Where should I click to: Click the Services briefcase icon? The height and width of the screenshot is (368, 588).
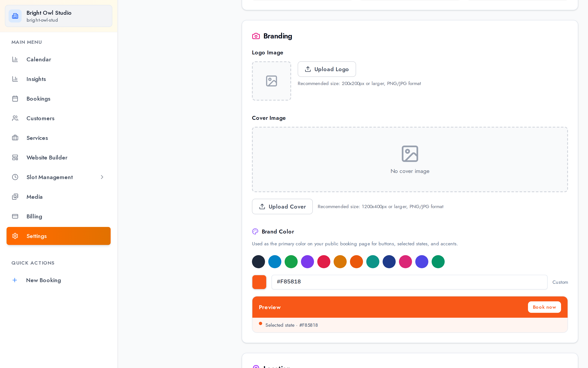click(x=15, y=138)
